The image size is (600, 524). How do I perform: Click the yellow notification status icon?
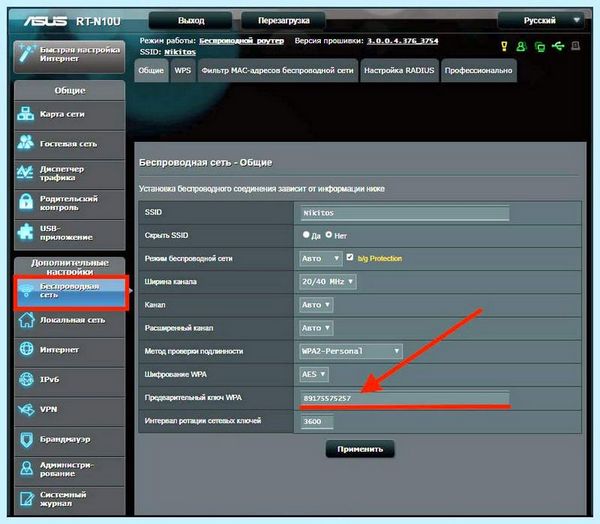[x=504, y=46]
